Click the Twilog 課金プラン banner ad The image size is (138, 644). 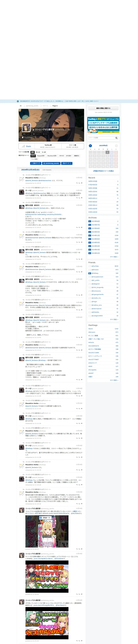[103, 125]
